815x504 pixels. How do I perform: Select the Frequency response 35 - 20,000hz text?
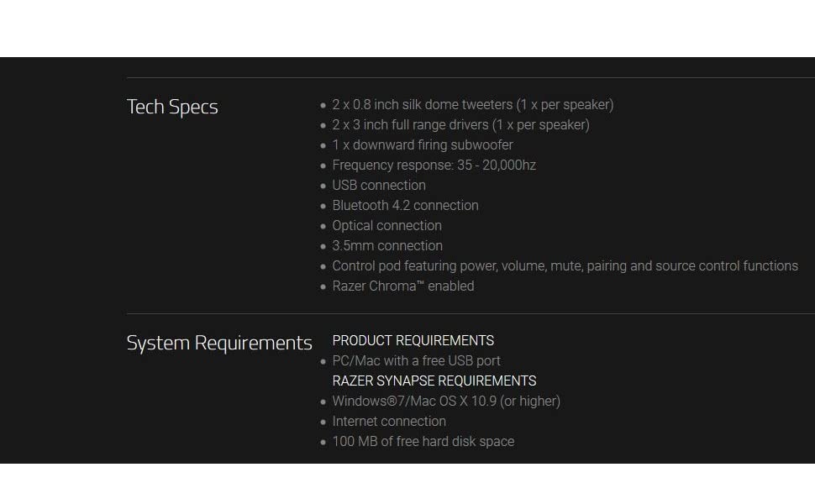click(x=434, y=165)
